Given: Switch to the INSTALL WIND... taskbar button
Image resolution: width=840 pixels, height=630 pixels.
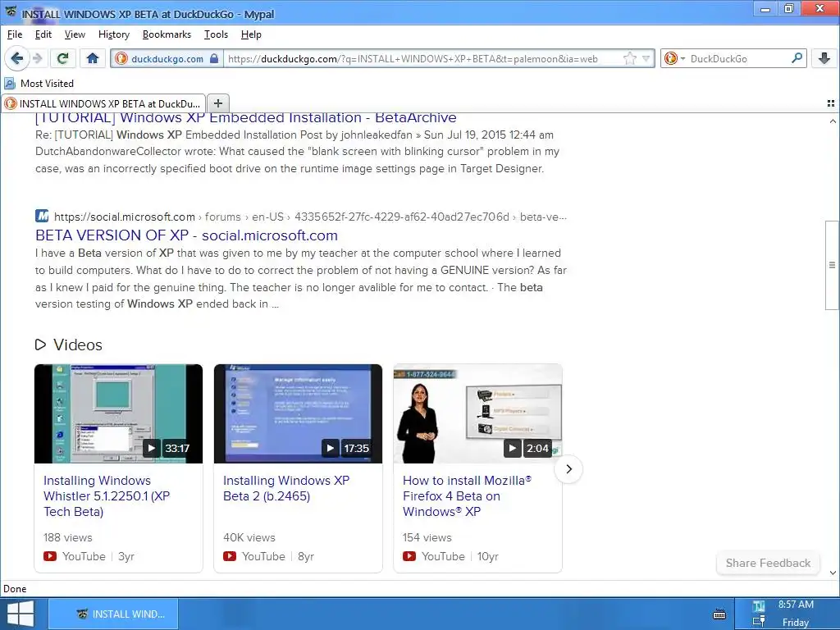Looking at the screenshot, I should (113, 614).
